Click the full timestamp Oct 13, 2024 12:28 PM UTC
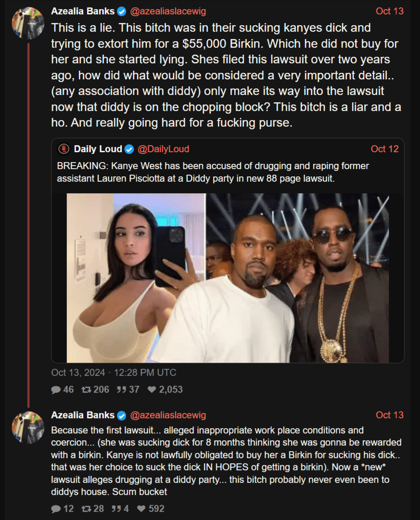The width and height of the screenshot is (420, 520). pos(113,373)
